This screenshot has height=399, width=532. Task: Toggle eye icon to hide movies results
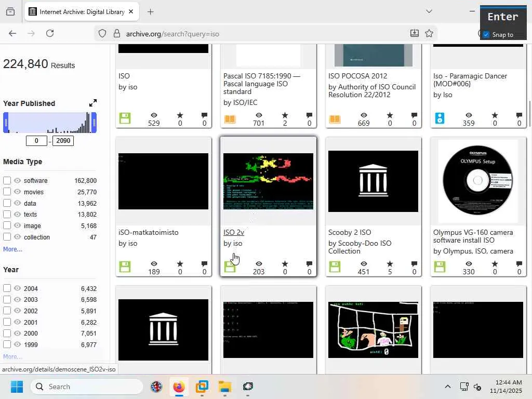[x=17, y=192]
